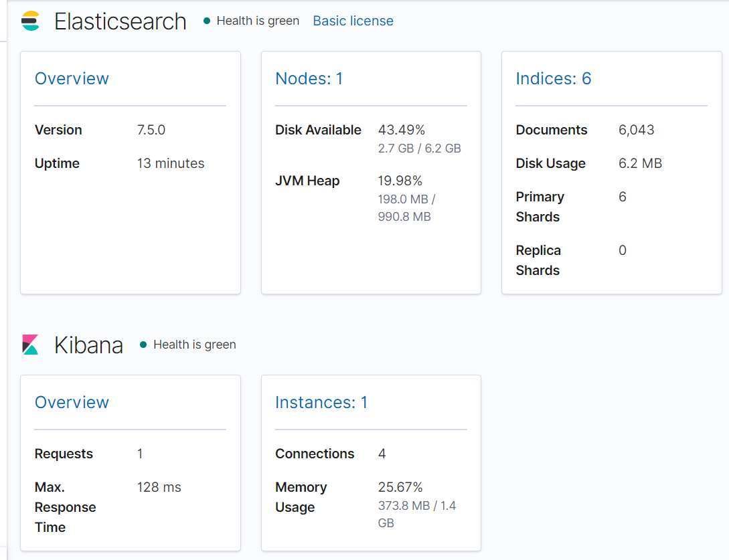Open the Kibana Instances: 1 listing
The image size is (729, 560).
321,402
